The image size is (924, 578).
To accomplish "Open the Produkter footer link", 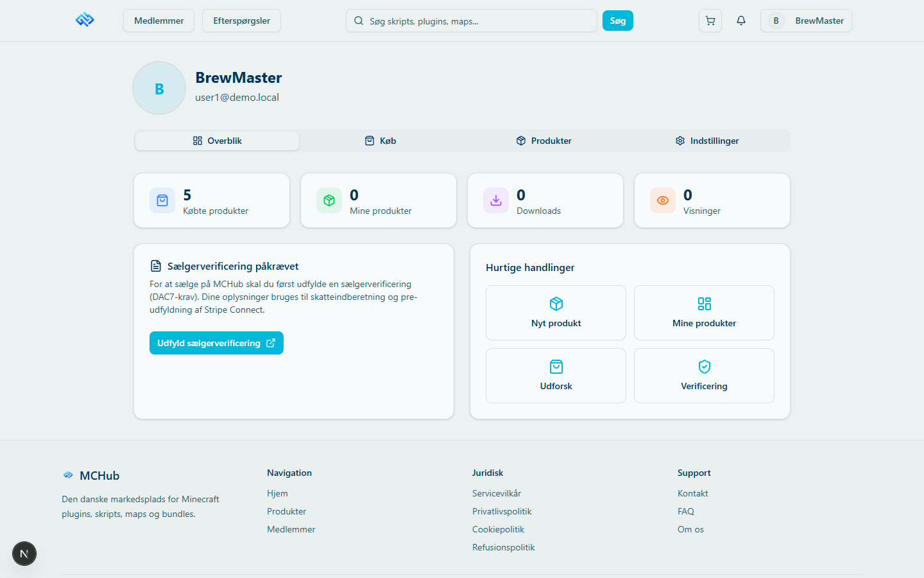I will [286, 511].
